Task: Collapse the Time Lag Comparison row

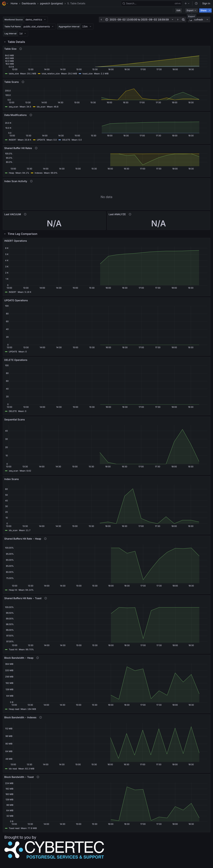Action: [x=22, y=234]
